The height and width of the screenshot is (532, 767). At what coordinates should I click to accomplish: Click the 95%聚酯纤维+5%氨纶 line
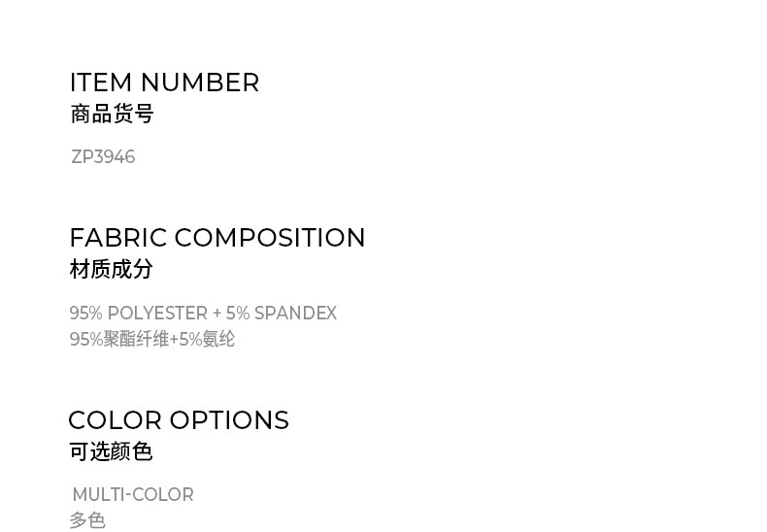tap(152, 339)
